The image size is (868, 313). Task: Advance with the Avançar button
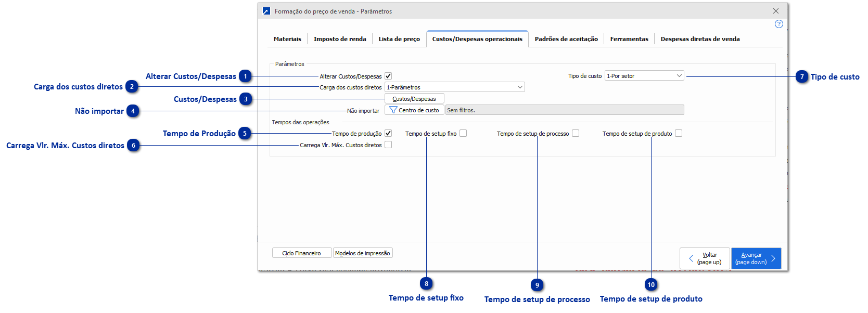756,258
